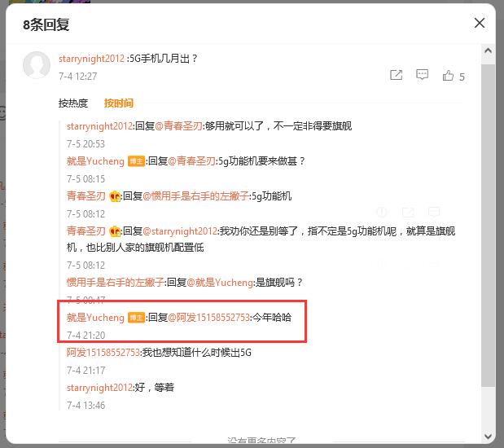The width and height of the screenshot is (504, 448).
Task: Click 博主 badge in 5g功能机要来做甚 reply
Action: [136, 161]
